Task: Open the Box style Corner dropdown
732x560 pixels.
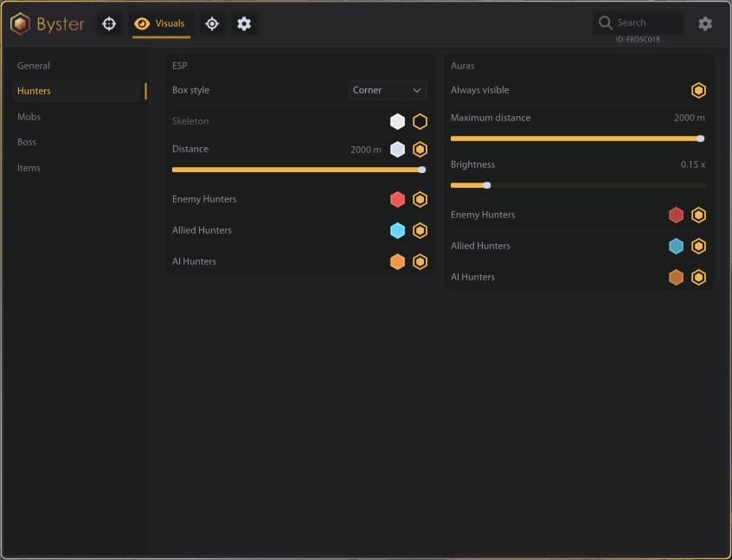Action: pyautogui.click(x=387, y=90)
